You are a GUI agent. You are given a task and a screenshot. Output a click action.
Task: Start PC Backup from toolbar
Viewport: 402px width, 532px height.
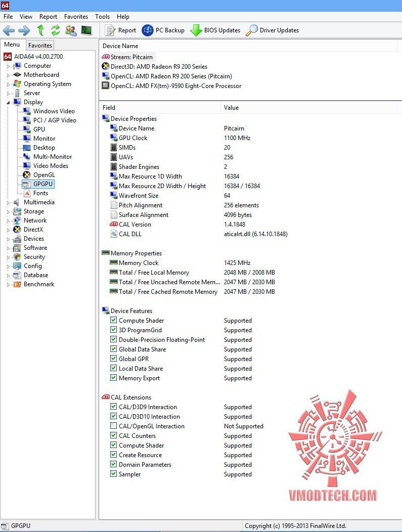click(163, 30)
